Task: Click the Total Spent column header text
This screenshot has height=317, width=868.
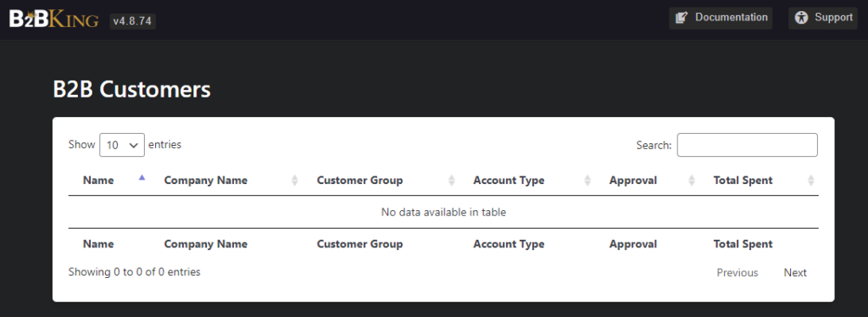Action: click(x=743, y=181)
